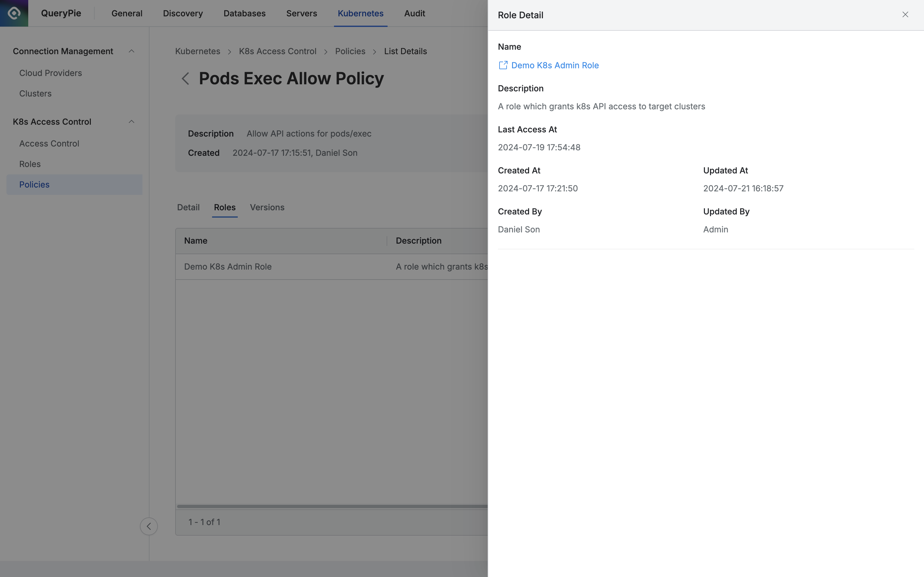Open the Audit menu

point(414,13)
